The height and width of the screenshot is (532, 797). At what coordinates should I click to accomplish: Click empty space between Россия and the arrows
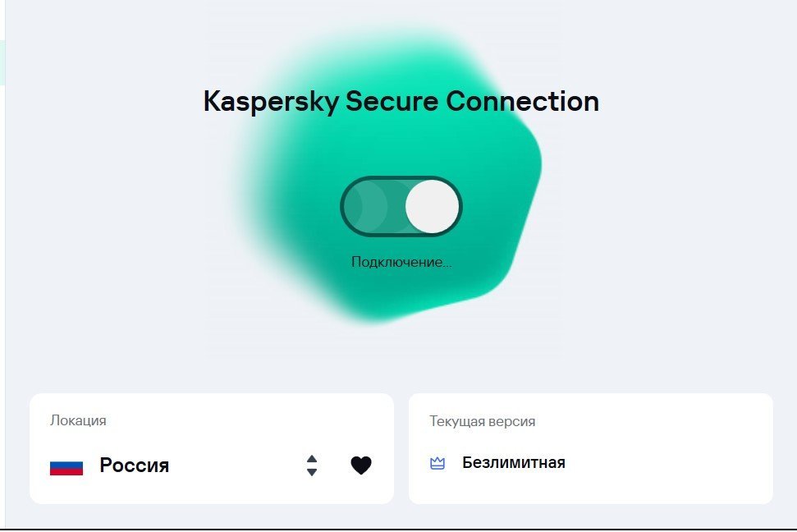(x=238, y=465)
